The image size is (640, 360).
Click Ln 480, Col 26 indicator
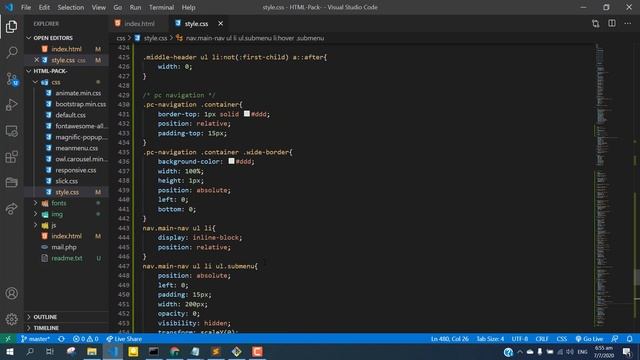[450, 339]
